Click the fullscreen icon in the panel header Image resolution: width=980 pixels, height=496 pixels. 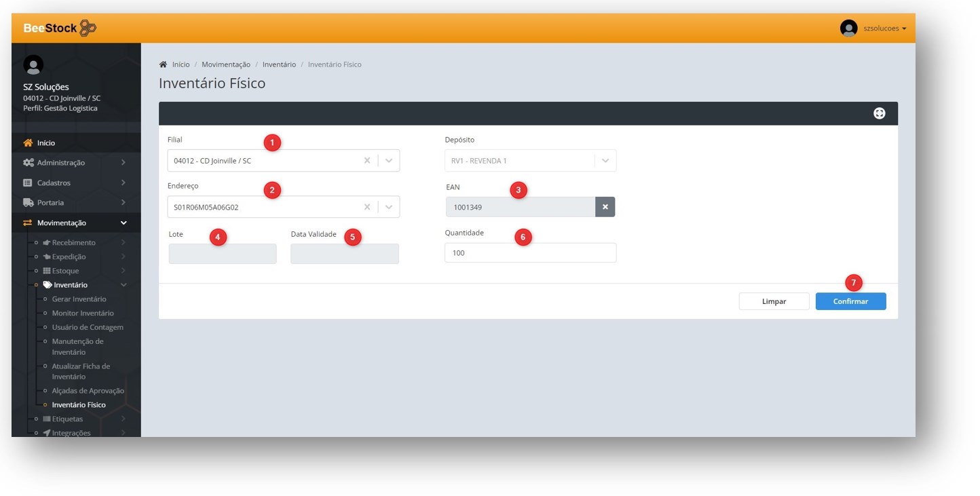pyautogui.click(x=879, y=113)
